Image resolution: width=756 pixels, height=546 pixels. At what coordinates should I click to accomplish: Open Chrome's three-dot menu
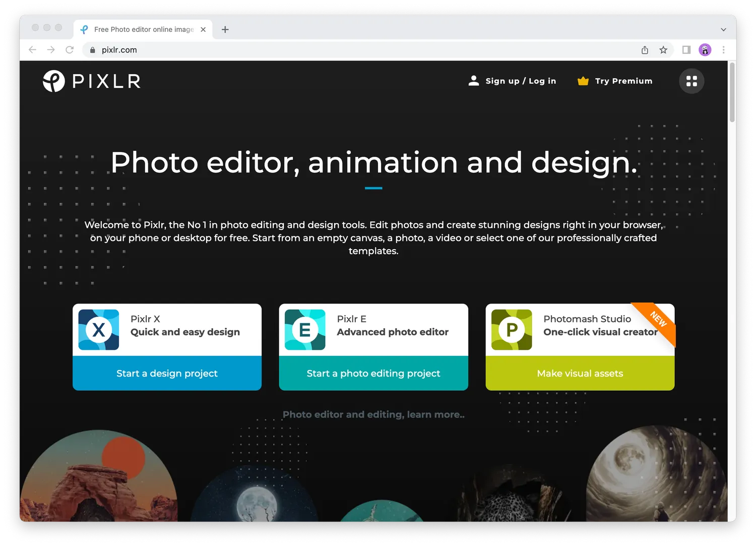click(x=723, y=50)
